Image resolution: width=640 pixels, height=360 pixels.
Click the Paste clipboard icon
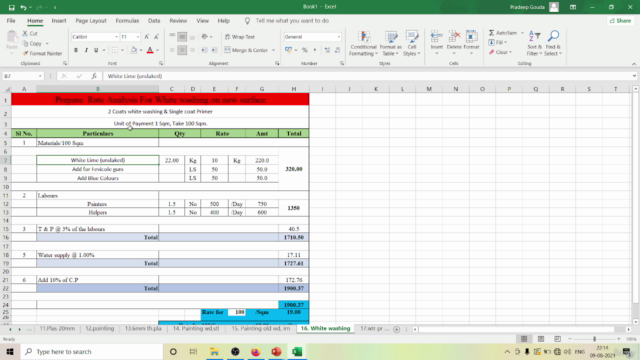coord(12,38)
